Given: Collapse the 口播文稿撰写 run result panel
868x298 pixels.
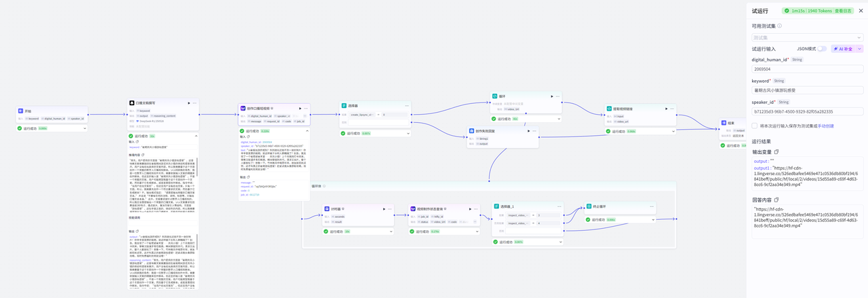Looking at the screenshot, I should (195, 136).
